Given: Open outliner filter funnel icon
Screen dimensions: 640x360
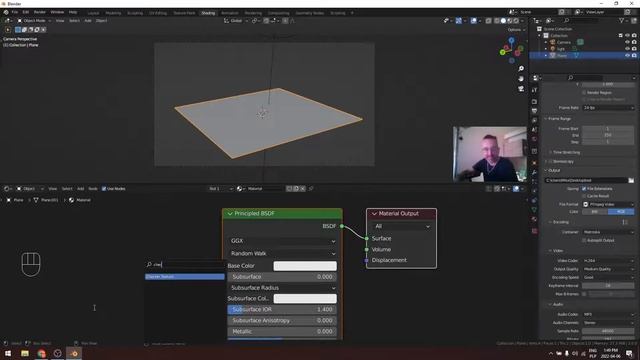Looking at the screenshot, I should click(622, 20).
